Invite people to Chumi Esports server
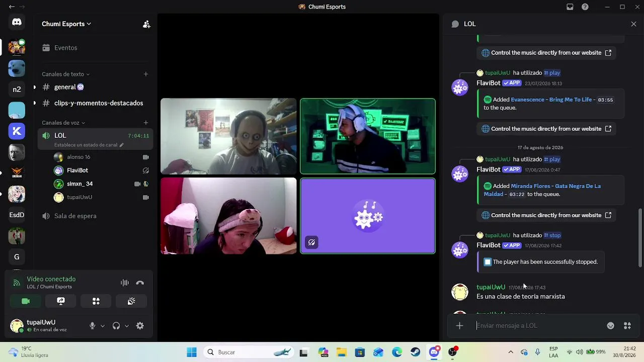The image size is (644, 362). (146, 24)
